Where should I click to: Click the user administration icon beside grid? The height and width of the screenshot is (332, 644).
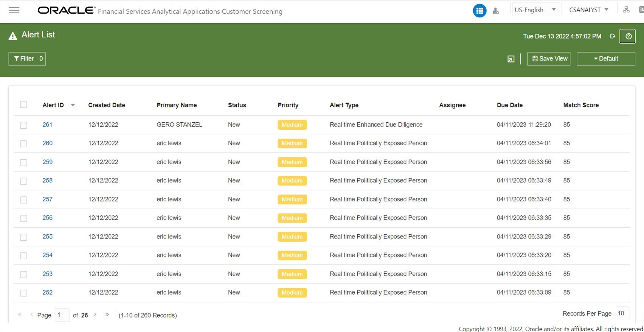[496, 11]
